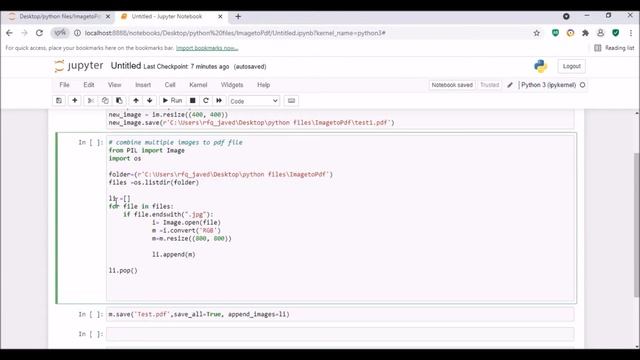Click the Notebook saved status text
The height and width of the screenshot is (360, 640).
(452, 85)
